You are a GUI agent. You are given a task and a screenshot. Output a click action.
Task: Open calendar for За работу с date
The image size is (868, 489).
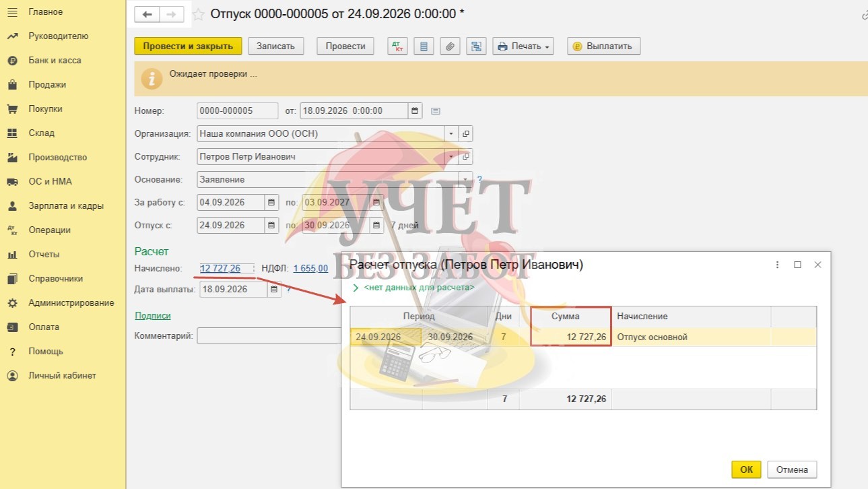(x=271, y=202)
